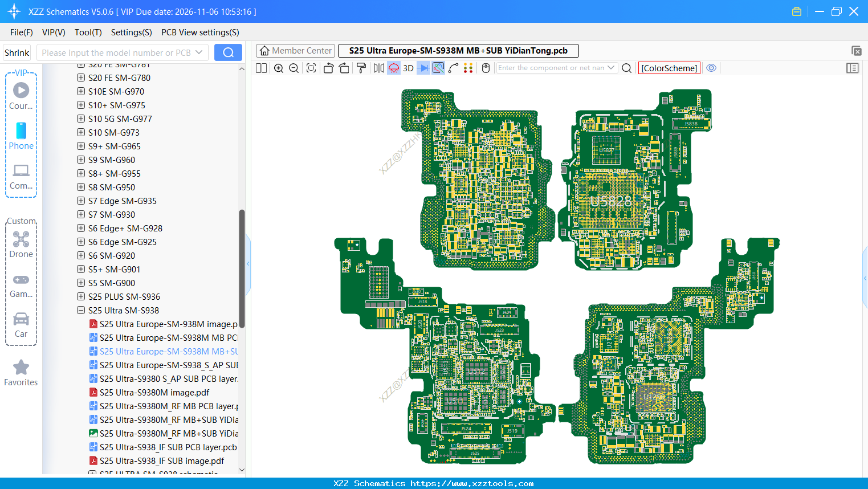This screenshot has height=489, width=868.
Task: Open the model number dropdown arrow
Action: (x=199, y=52)
